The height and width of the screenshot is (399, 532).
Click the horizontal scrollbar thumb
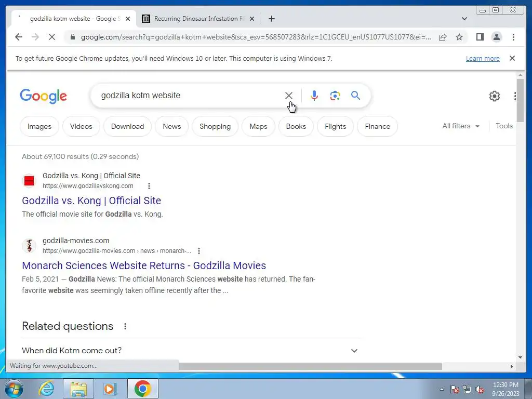click(x=310, y=366)
